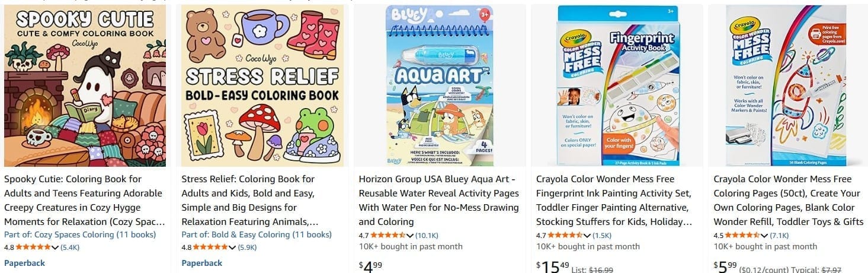Open the Crayola Mess Free Coloring Pages image
868x273 pixels.
pos(794,86)
